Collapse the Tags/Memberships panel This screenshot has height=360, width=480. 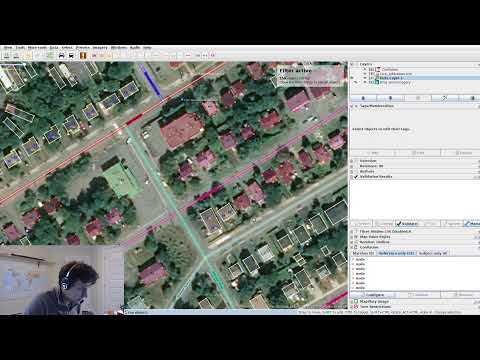pos(352,106)
